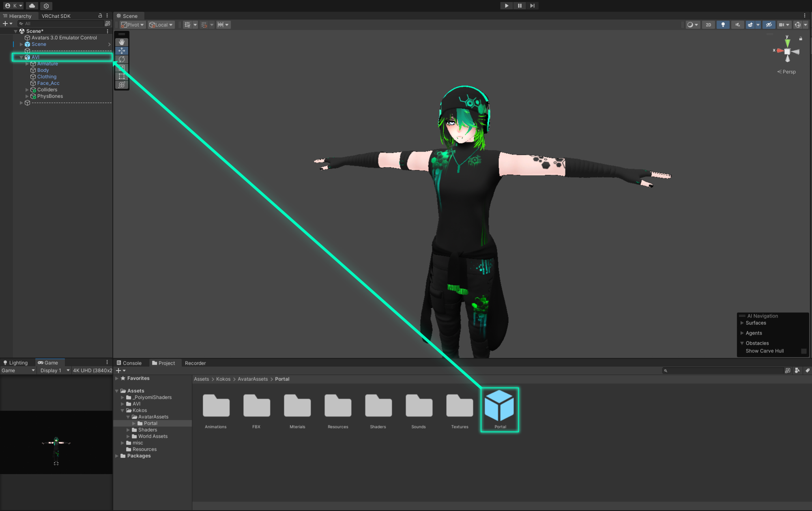Click the Kokos breadcrumb link
The image size is (812, 511).
click(x=223, y=379)
